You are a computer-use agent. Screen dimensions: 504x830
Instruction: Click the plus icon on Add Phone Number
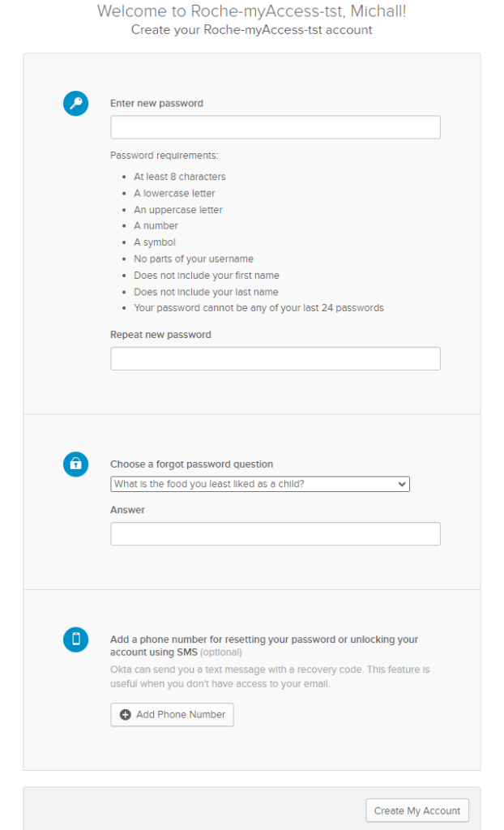click(x=125, y=715)
